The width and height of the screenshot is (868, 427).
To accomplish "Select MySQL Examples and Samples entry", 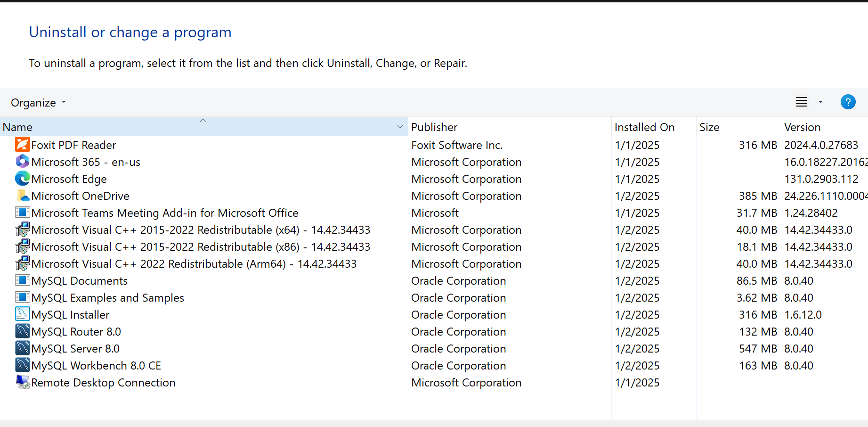I will click(108, 298).
